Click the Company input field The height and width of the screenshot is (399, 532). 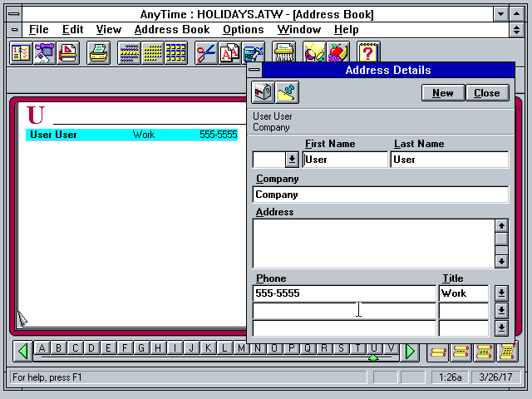(381, 195)
